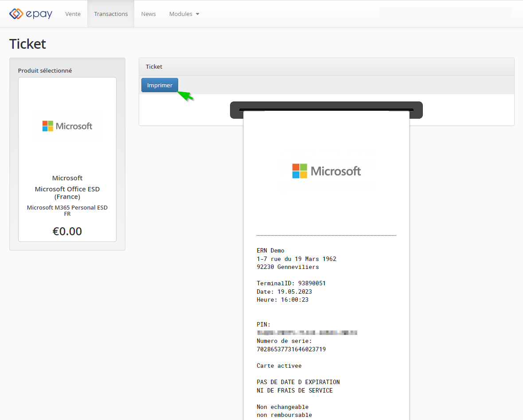The image size is (523, 420).
Task: Select the €0.00 price text
Action: [x=67, y=231]
